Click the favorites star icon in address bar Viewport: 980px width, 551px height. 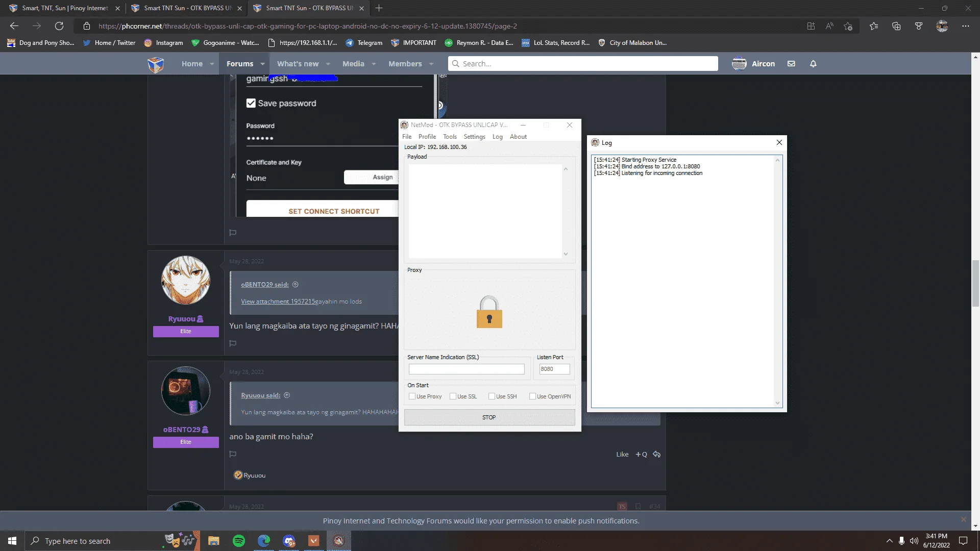coord(848,26)
